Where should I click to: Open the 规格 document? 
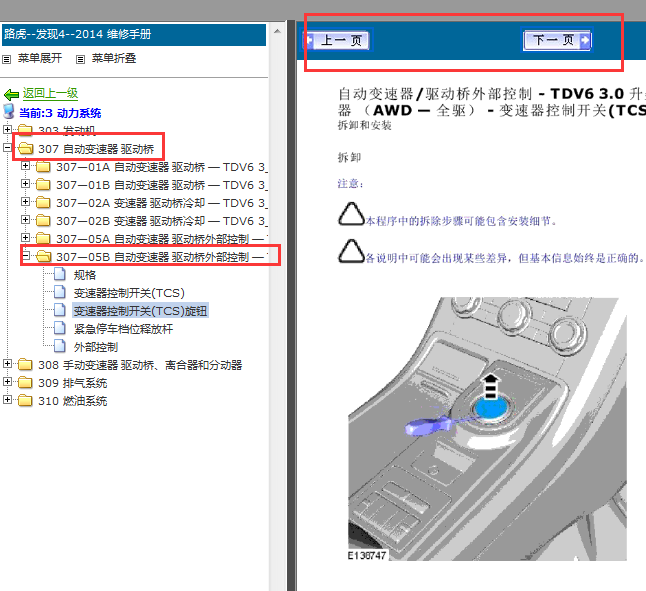click(x=85, y=275)
